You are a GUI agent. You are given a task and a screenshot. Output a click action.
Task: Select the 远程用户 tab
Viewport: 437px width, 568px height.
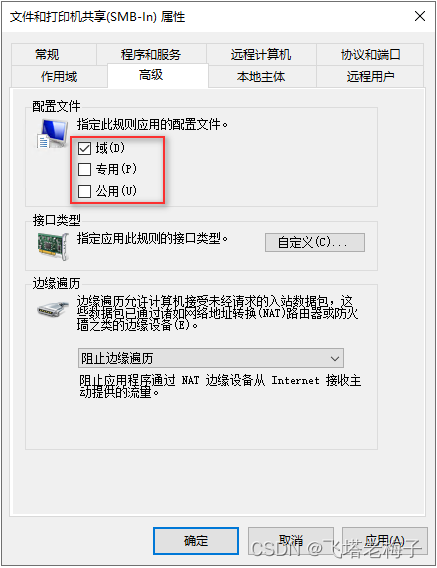(370, 76)
